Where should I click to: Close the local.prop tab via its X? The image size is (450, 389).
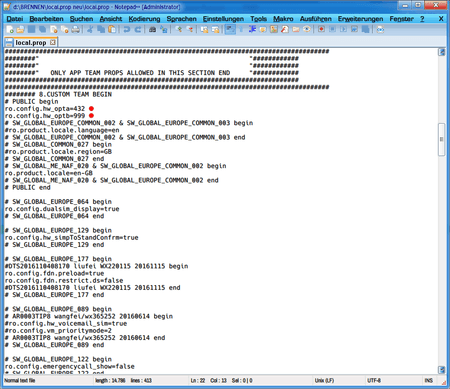coord(53,42)
